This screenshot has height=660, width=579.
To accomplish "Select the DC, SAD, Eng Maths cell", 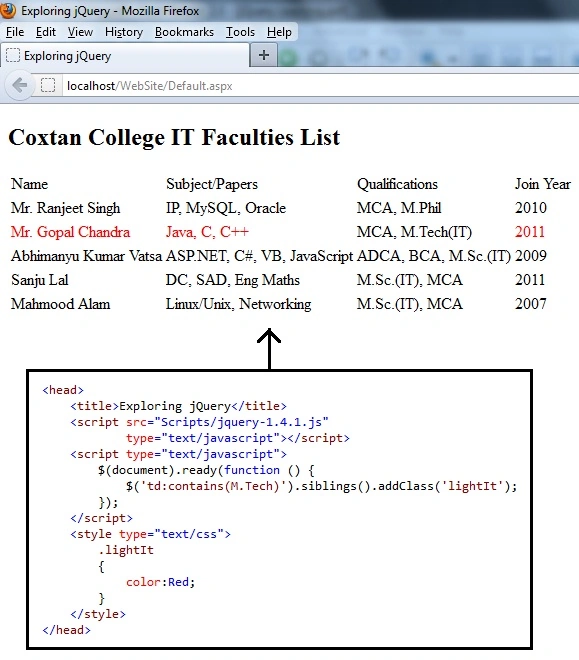I will tap(233, 280).
